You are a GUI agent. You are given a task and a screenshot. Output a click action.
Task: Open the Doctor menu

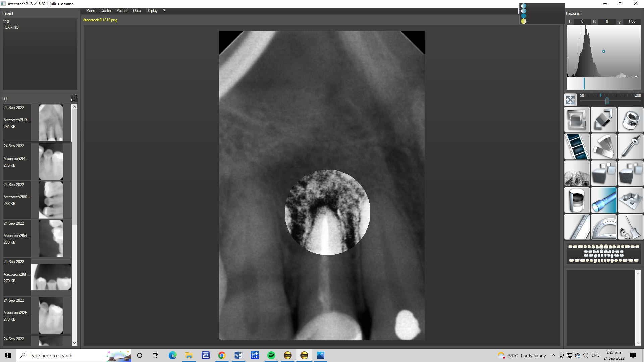[106, 11]
